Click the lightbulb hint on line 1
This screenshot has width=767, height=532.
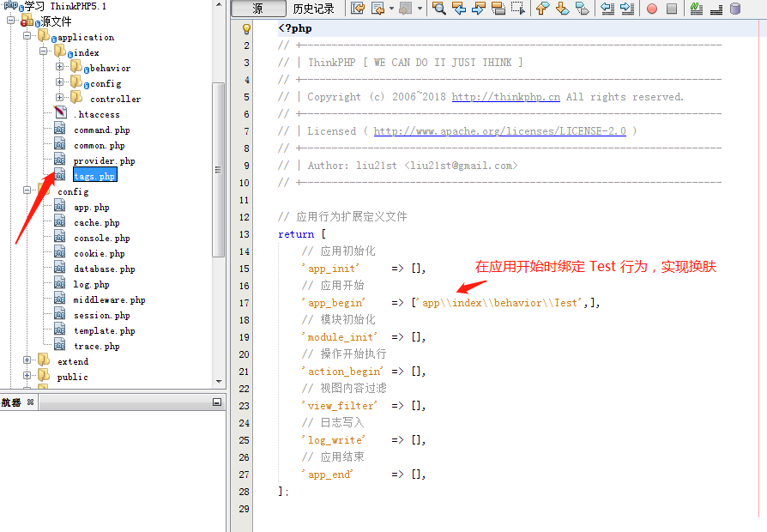coord(246,29)
